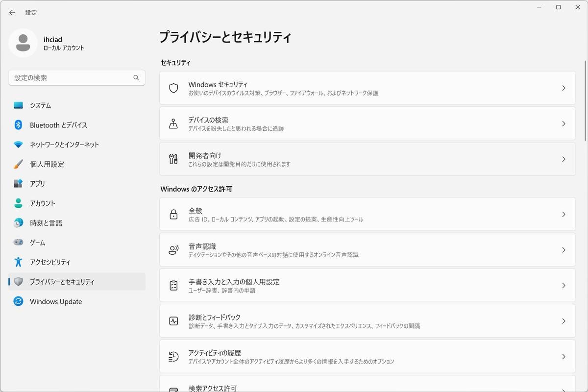This screenshot has height=392, width=588.
Task: Click the chevron on the デバイスの検索 row
Action: [563, 123]
